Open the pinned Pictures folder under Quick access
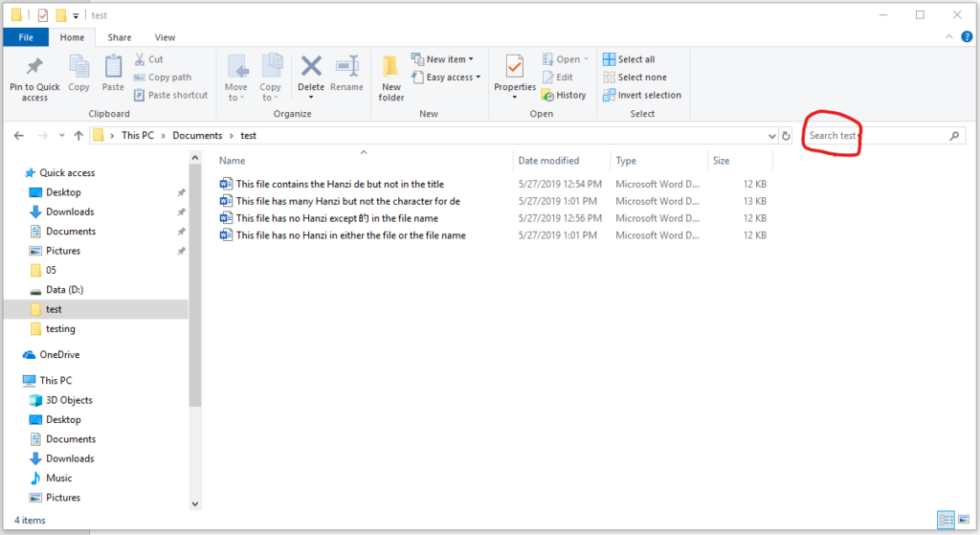The width and height of the screenshot is (980, 535). click(x=63, y=251)
